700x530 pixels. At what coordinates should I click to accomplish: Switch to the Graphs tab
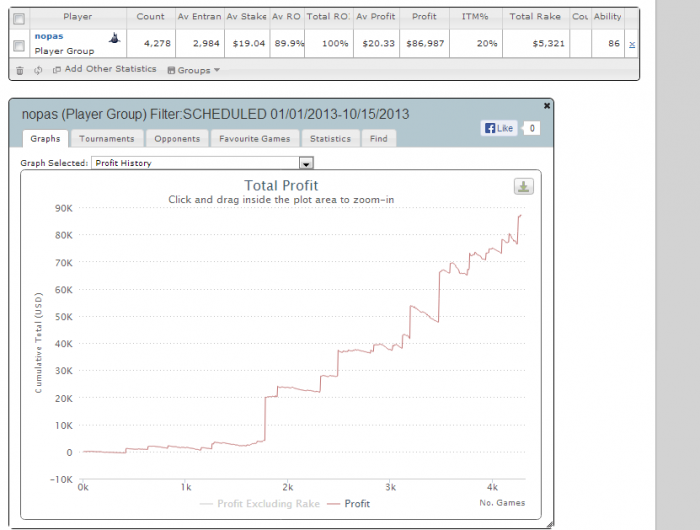pyautogui.click(x=45, y=138)
